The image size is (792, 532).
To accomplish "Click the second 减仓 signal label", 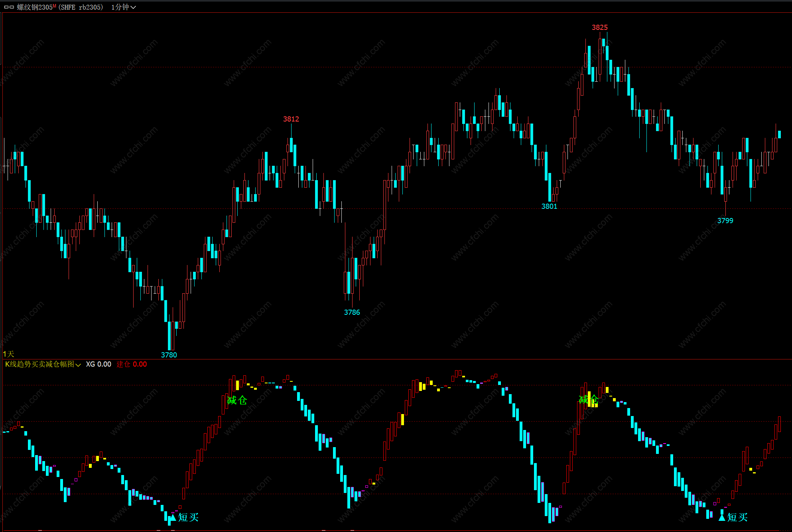I will (x=588, y=399).
